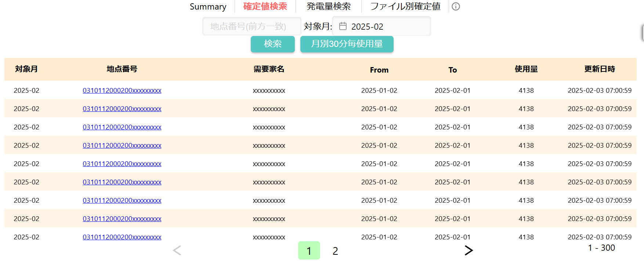Click the info icon beside ファイル別確定値
644x261 pixels.
[x=456, y=7]
